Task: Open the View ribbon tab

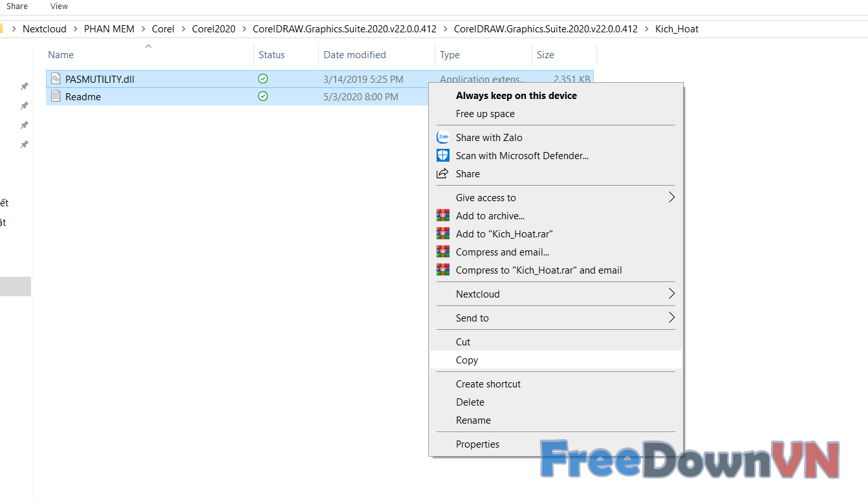Action: pos(59,6)
